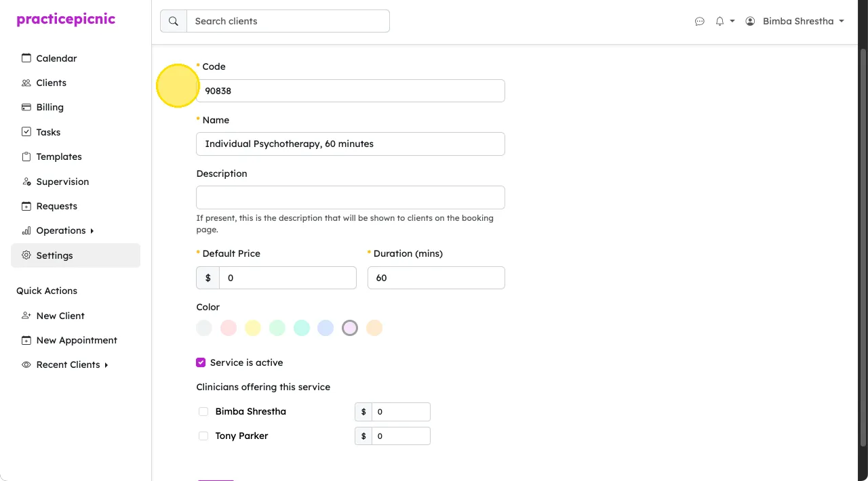This screenshot has height=481, width=868.
Task: Click the Code field showing 90838
Action: tap(351, 91)
